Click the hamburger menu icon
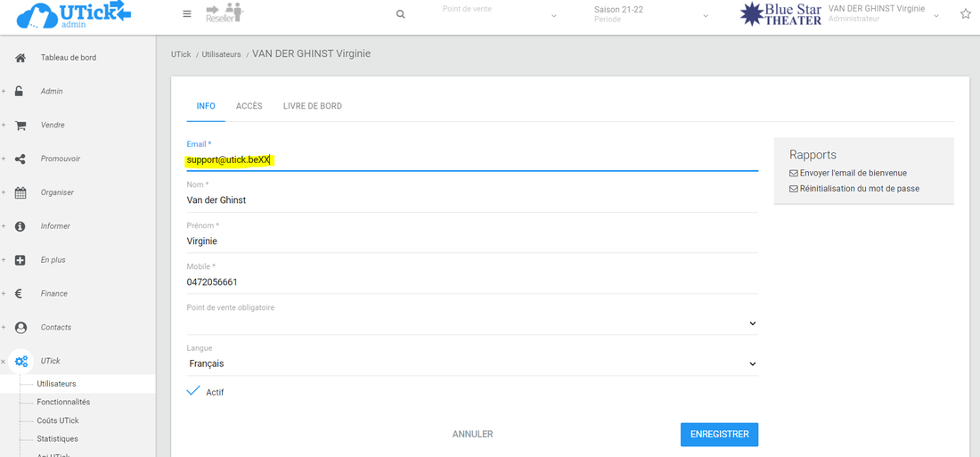Viewport: 980px width, 457px height. click(186, 14)
